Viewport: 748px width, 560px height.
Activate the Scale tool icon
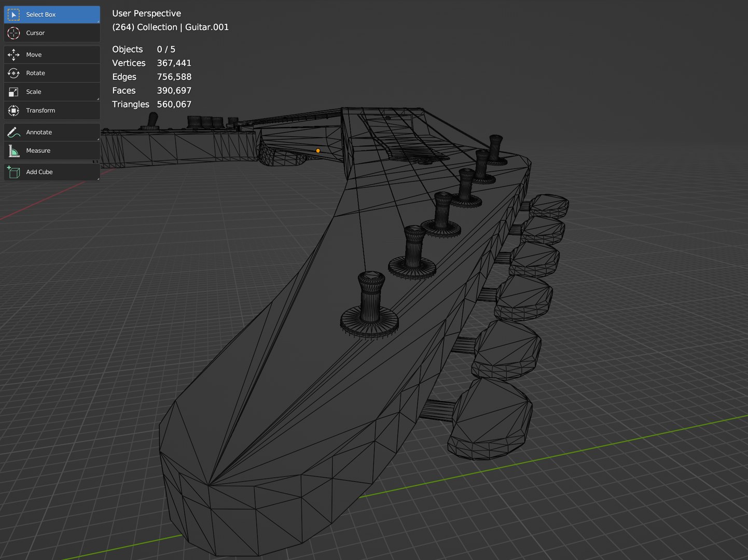tap(13, 92)
